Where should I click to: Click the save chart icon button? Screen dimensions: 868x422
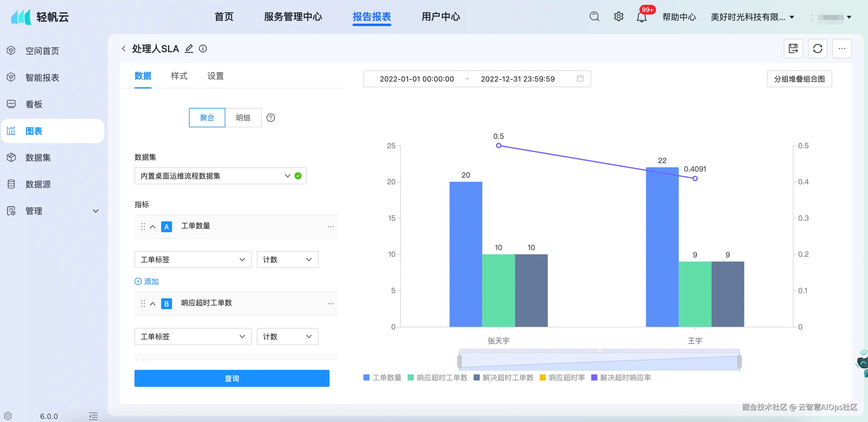[793, 49]
